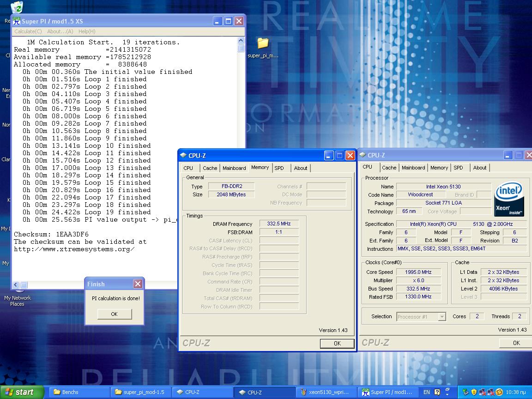Click the http://www.xtremesystems.org/ text
The width and height of the screenshot is (532, 399).
74,249
